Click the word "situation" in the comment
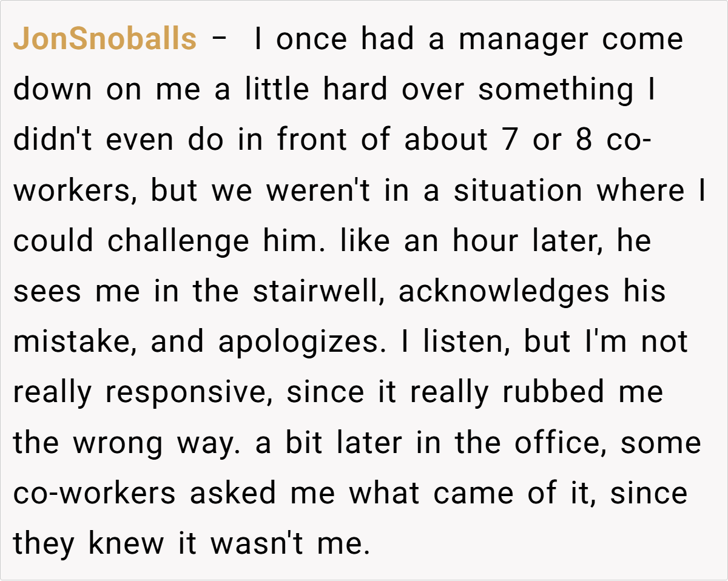This screenshot has width=728, height=581. (519, 191)
